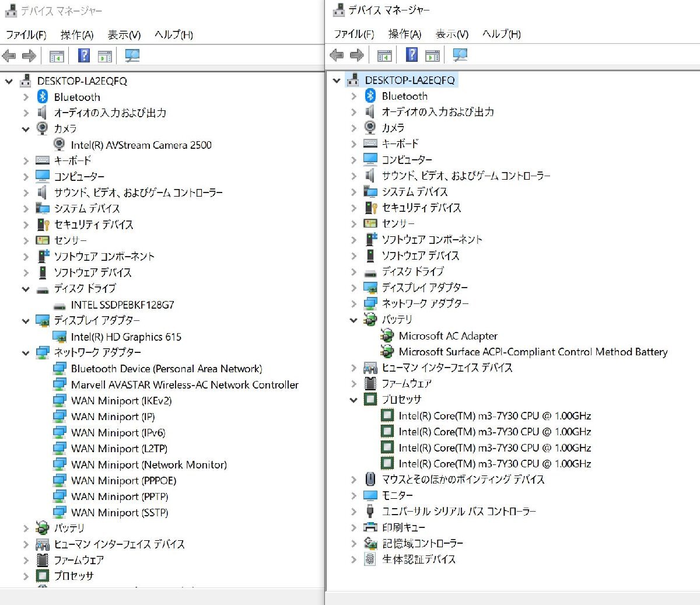Click the Bluetooth icon in the right window tree
The width and height of the screenshot is (700, 605).
[370, 96]
